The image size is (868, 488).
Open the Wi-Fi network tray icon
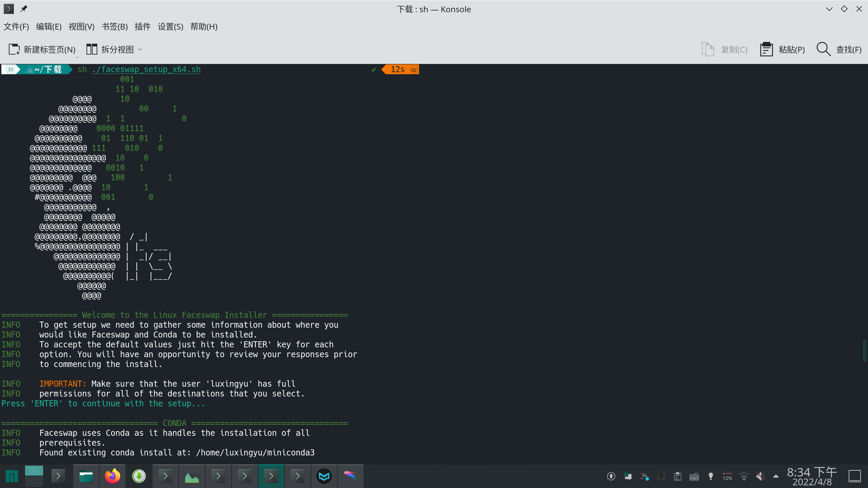[744, 476]
